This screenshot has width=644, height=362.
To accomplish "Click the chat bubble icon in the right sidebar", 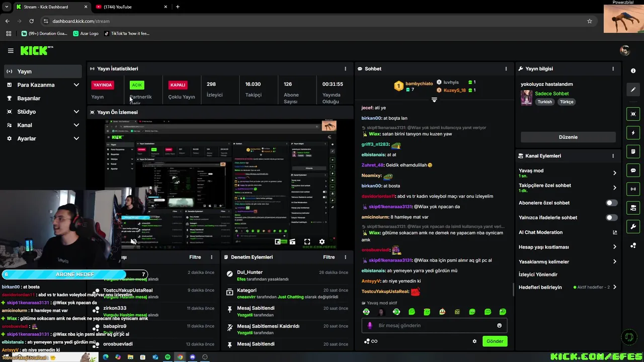I will 633,170.
